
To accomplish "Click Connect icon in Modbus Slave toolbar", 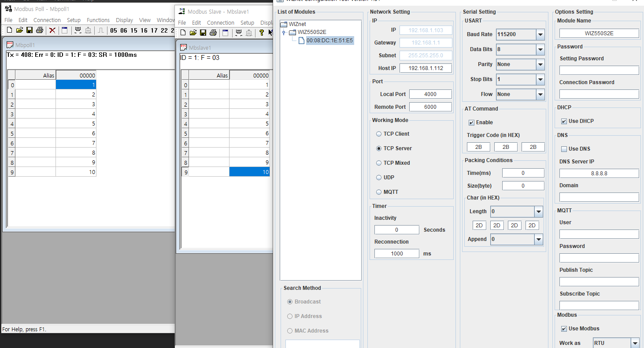I will [239, 33].
